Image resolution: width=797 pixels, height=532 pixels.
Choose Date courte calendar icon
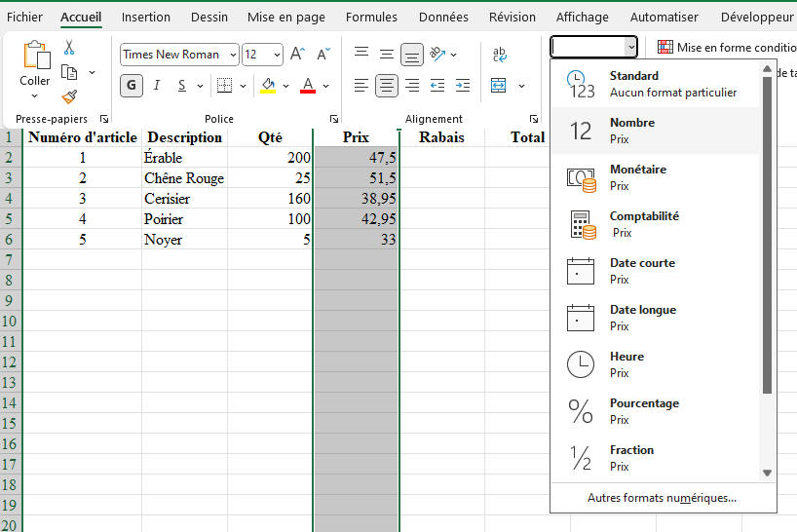(581, 271)
